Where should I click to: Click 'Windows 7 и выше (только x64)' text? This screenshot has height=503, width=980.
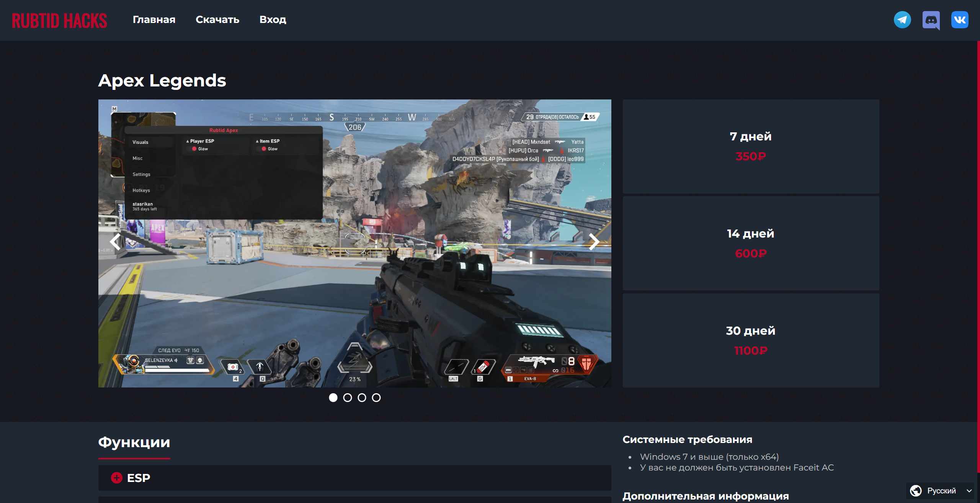click(x=709, y=457)
